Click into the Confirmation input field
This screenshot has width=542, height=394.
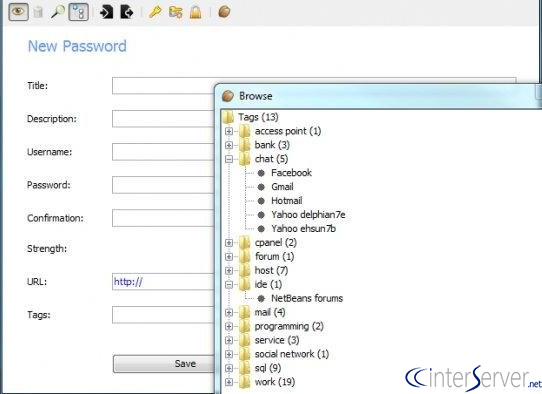(x=163, y=218)
